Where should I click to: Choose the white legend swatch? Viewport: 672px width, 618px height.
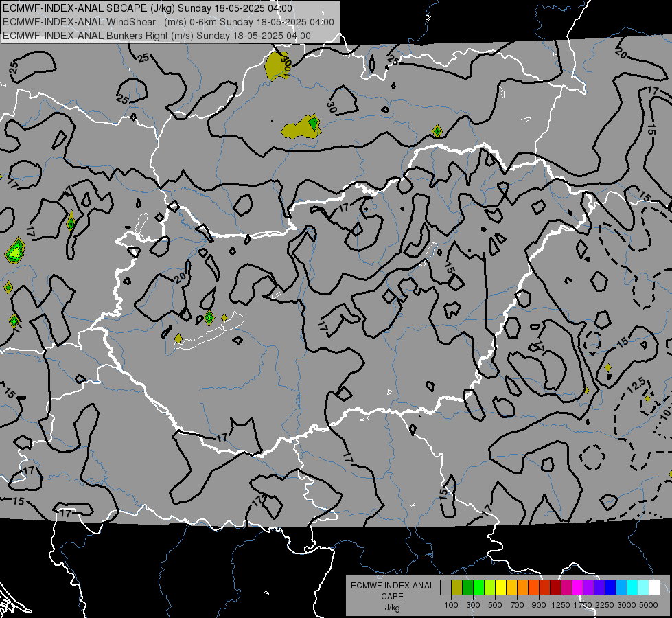coord(654,588)
